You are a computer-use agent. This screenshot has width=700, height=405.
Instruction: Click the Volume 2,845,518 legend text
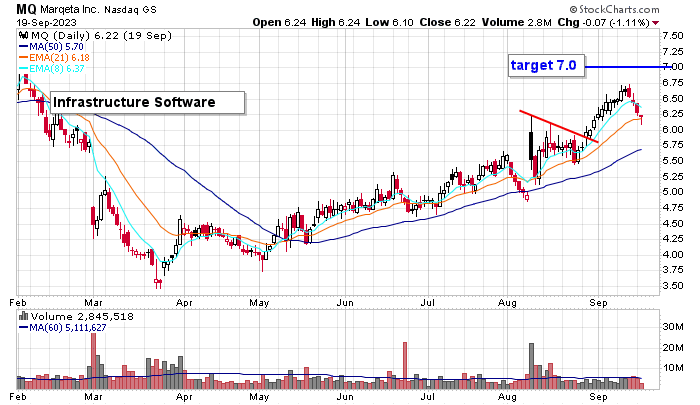tap(82, 317)
